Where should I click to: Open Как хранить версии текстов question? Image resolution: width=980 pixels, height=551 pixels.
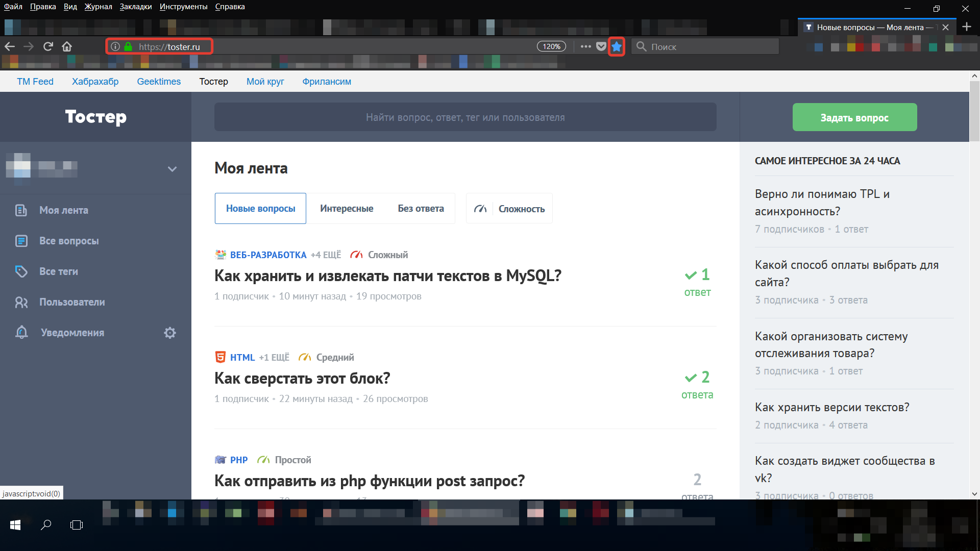[x=832, y=407]
